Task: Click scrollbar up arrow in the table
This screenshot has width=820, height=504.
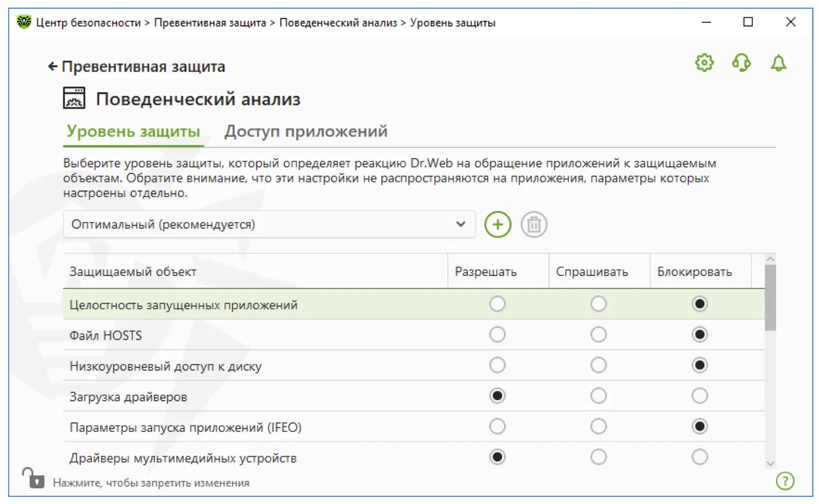Action: pos(770,259)
